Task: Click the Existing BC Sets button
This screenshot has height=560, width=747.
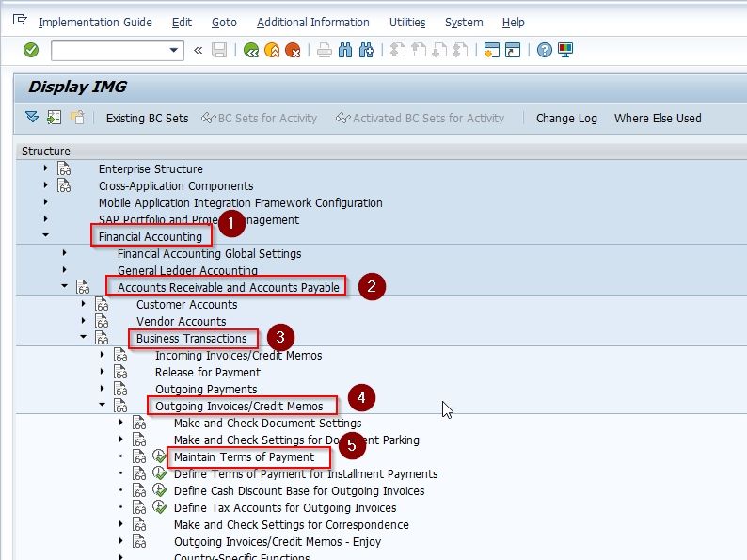Action: pos(147,119)
